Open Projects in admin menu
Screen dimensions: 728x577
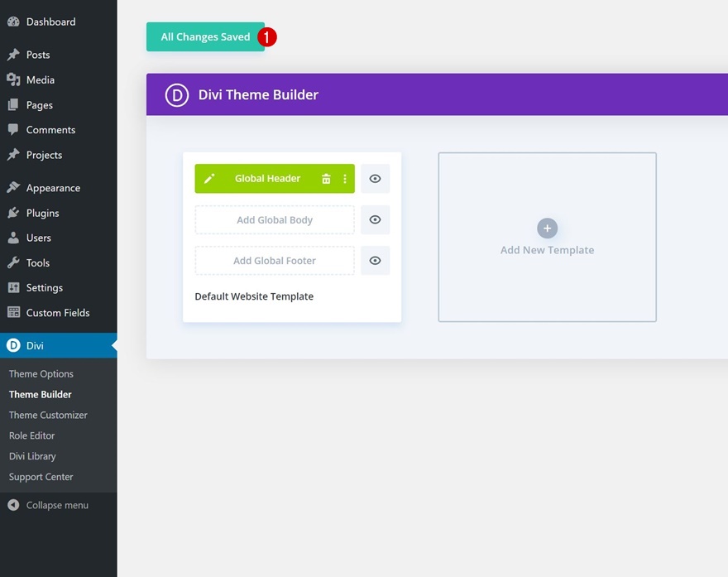coord(59,155)
